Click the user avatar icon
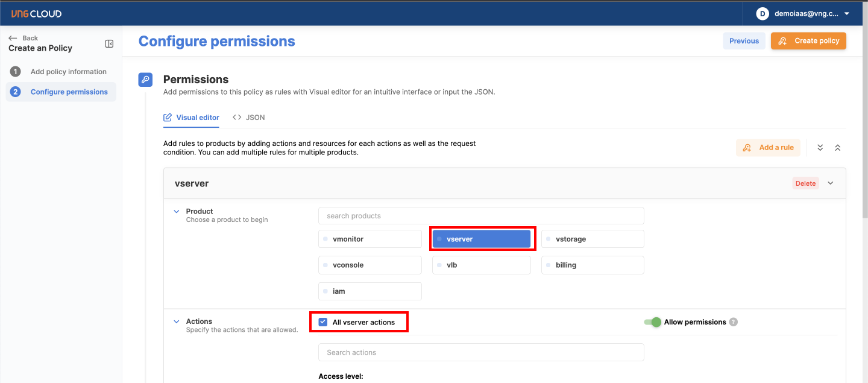This screenshot has height=383, width=868. click(763, 13)
